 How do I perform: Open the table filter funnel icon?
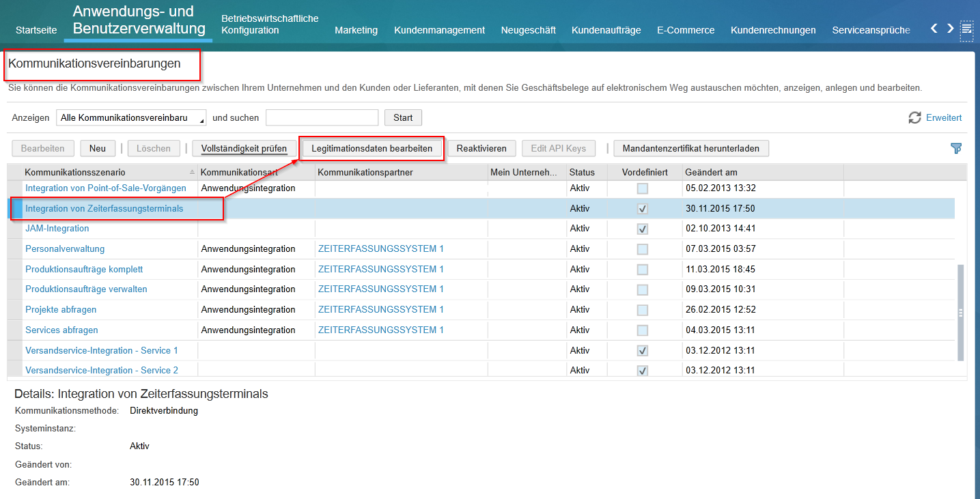click(x=956, y=148)
